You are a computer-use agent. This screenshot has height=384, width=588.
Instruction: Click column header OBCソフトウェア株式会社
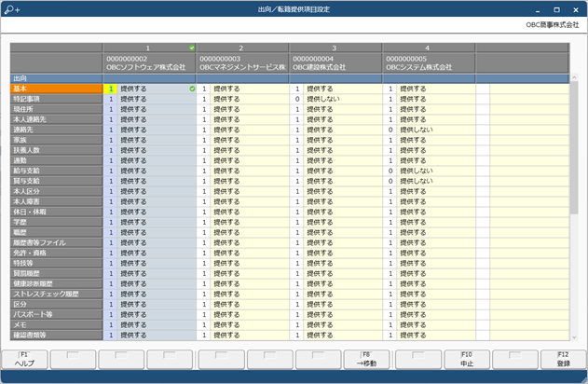[x=149, y=63]
